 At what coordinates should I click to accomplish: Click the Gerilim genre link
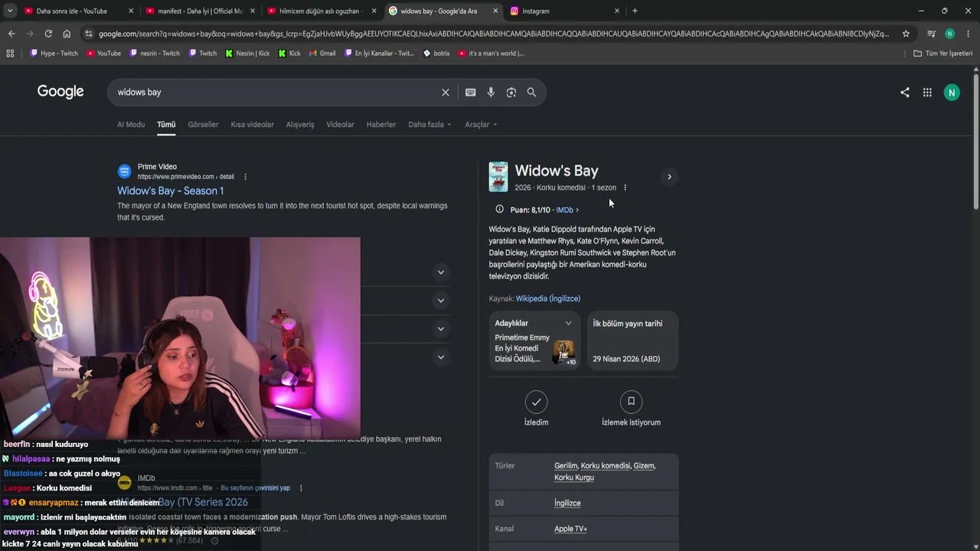pos(566,465)
